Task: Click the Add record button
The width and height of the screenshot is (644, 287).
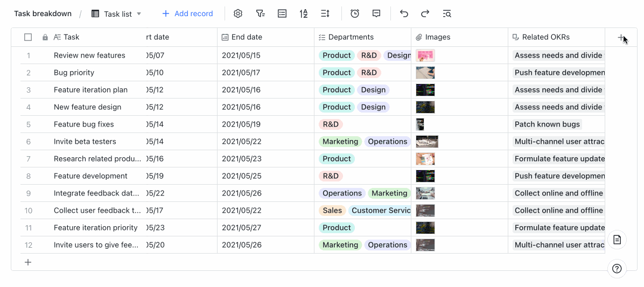Action: coord(187,13)
